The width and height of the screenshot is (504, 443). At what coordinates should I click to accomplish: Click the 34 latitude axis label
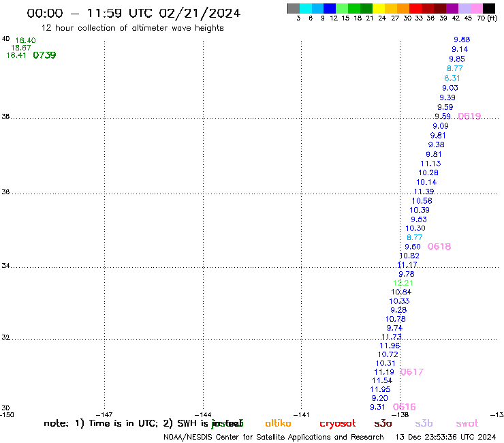point(5,265)
